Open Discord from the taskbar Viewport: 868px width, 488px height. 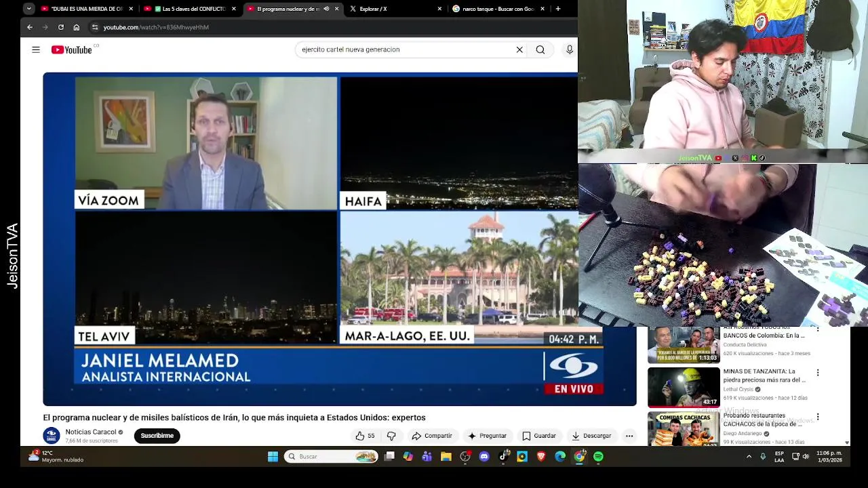(x=484, y=457)
